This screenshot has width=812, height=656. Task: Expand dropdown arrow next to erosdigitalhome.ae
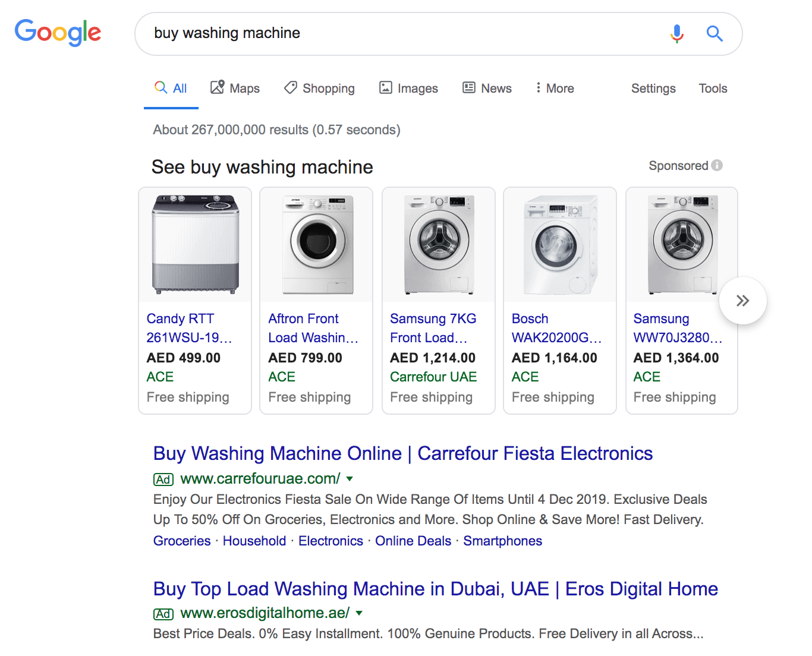[x=359, y=613]
